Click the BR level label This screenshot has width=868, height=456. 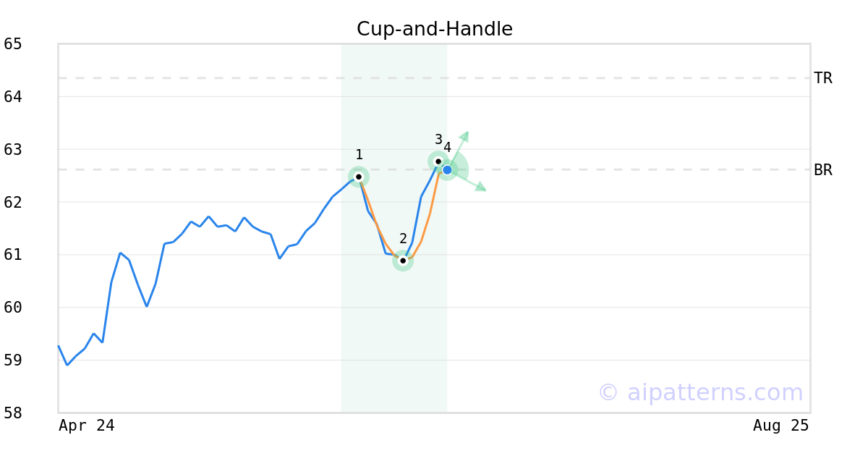(x=823, y=170)
